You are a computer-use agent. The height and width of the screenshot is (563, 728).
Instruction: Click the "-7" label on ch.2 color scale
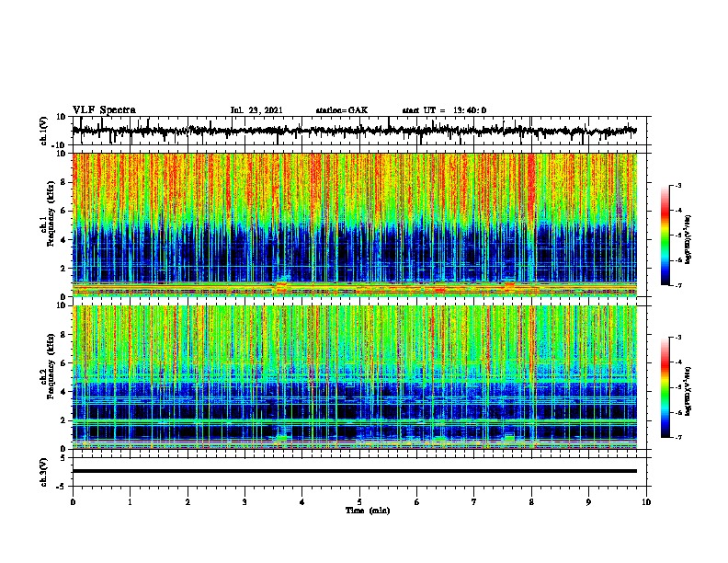tap(677, 438)
